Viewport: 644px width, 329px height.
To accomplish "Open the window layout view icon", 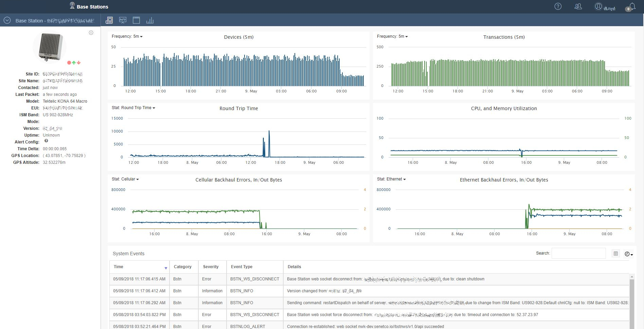I will click(136, 20).
